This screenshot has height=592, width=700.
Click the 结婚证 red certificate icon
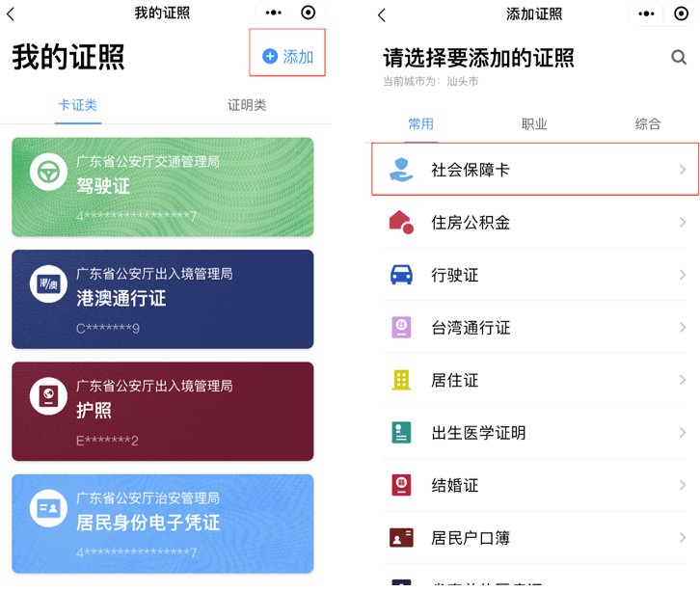click(x=401, y=485)
